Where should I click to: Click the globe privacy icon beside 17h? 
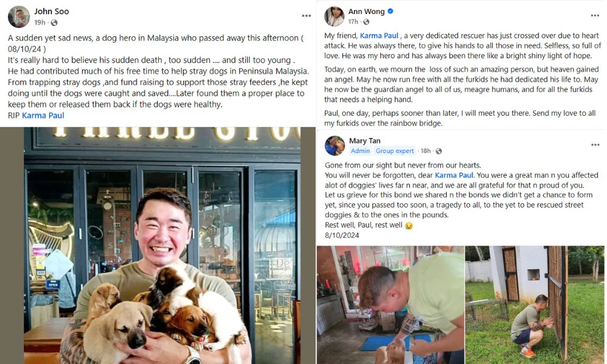(366, 22)
